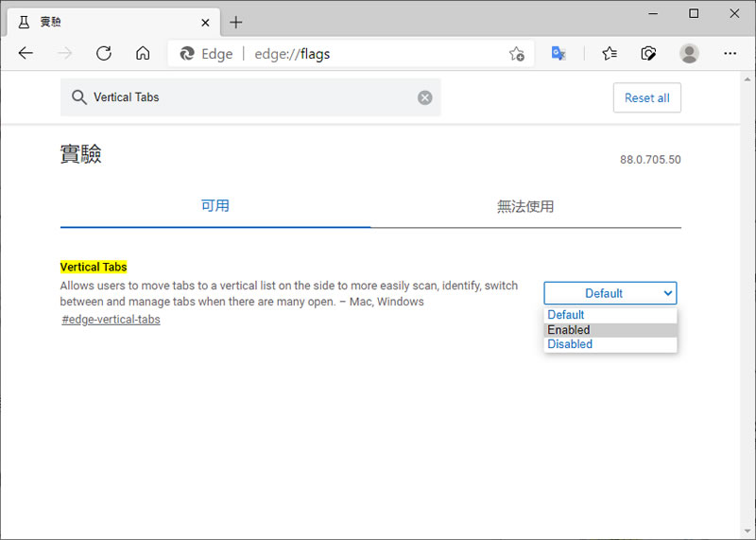Click the Vertical Tabs dropdown showing Default

click(x=610, y=293)
